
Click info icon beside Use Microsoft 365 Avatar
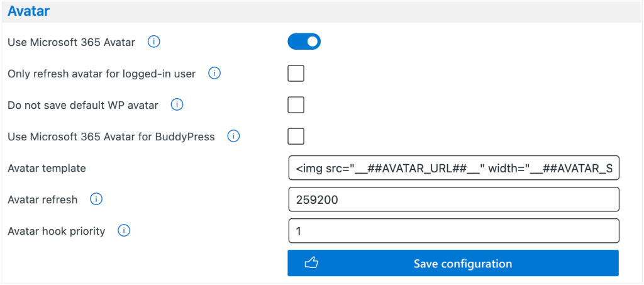[x=154, y=43]
